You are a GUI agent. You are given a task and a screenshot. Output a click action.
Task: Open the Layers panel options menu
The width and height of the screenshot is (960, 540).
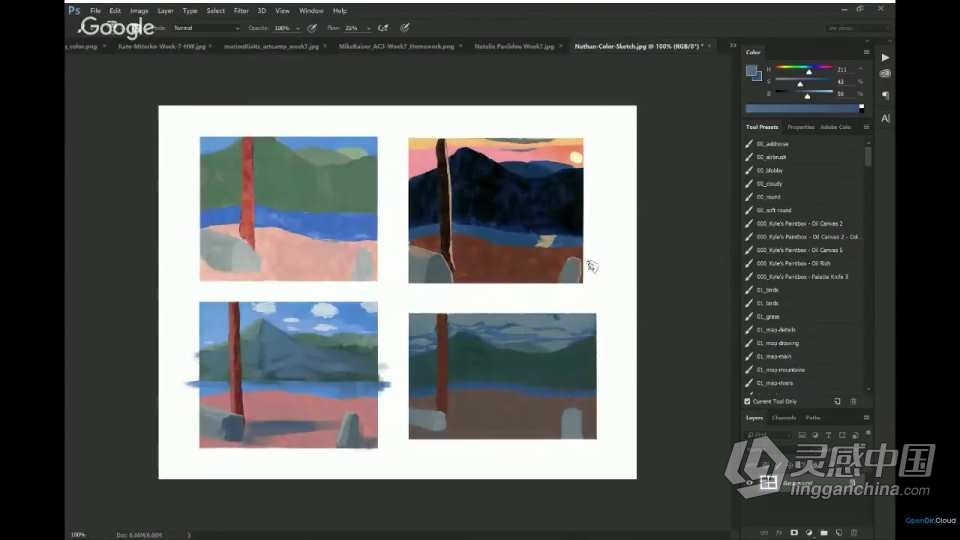coord(866,418)
